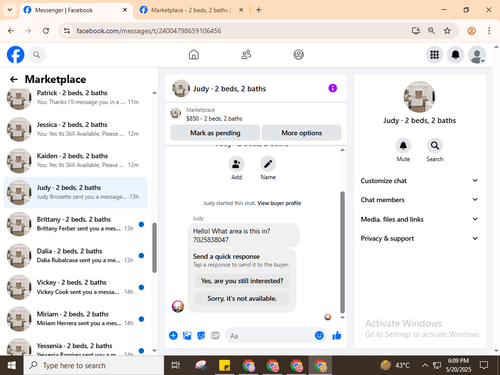Send a thumbs-up like
Image resolution: width=500 pixels, height=375 pixels.
[337, 335]
